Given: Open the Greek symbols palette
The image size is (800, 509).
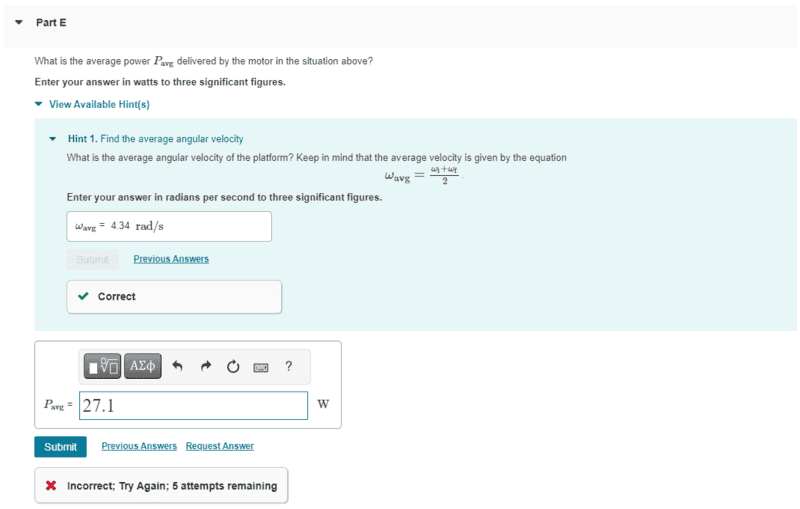Looking at the screenshot, I should 143,367.
